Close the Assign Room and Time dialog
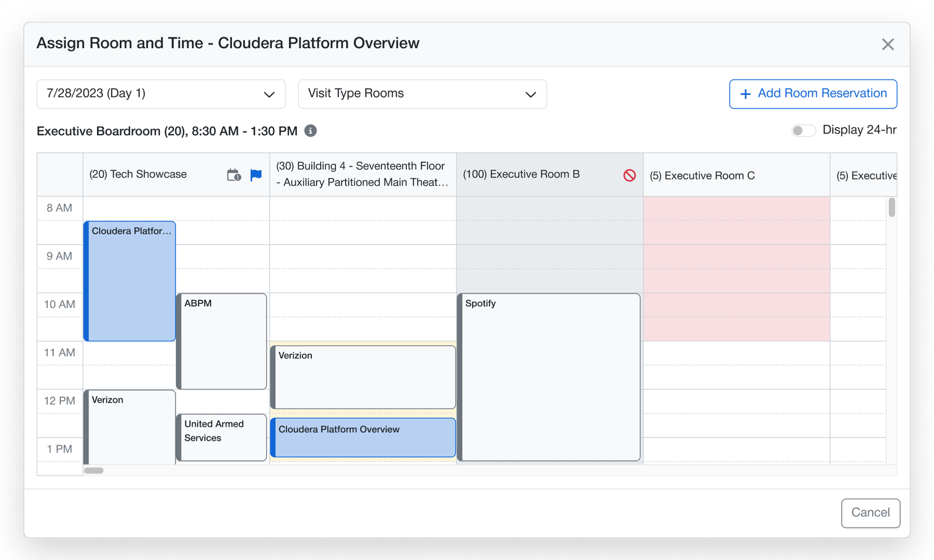The width and height of the screenshot is (934, 560). pyautogui.click(x=888, y=44)
